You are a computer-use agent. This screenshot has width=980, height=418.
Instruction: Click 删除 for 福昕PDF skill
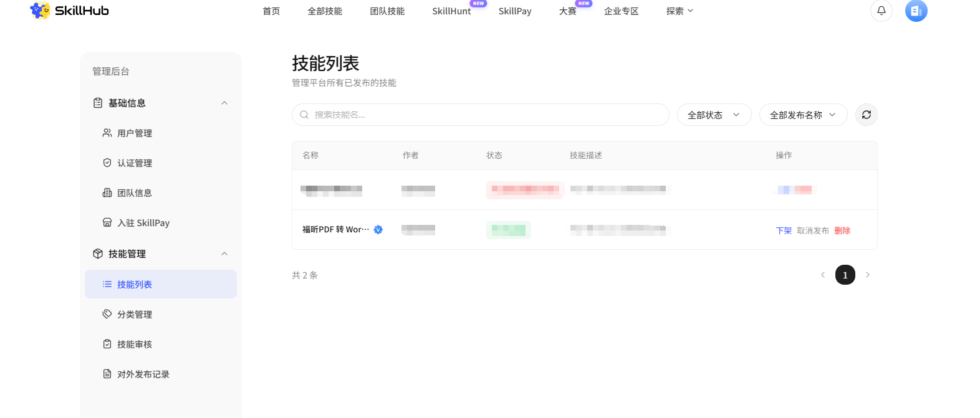[x=842, y=230]
